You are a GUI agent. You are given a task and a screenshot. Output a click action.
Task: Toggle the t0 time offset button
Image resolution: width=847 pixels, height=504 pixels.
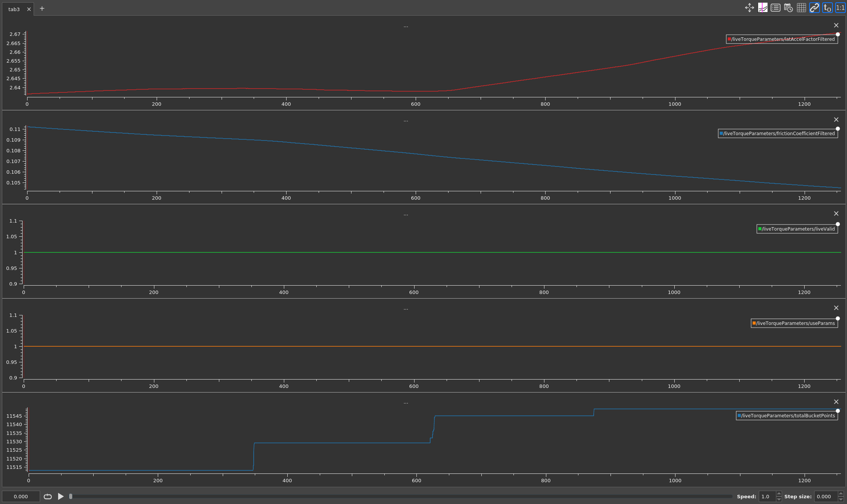(827, 8)
